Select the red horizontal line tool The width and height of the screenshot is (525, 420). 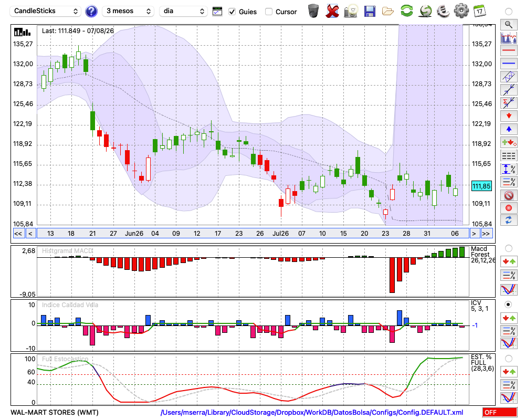tap(509, 50)
